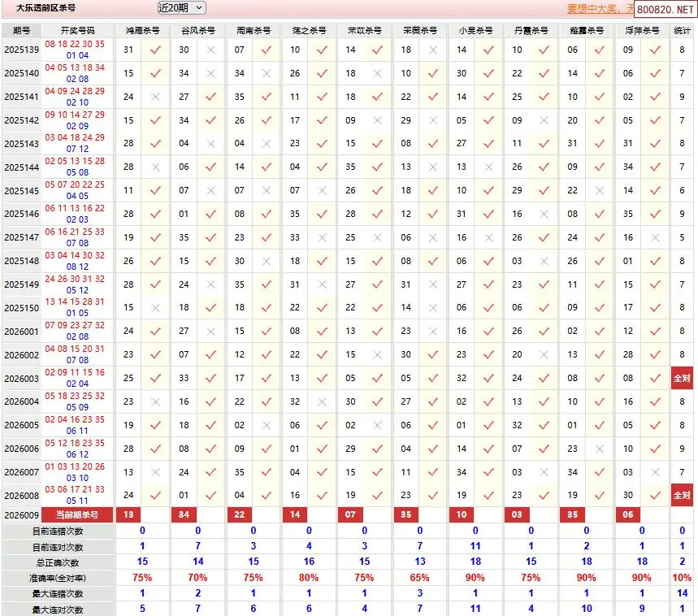Click the 周南杀号 cross in row 2026005
Viewport: 698px width, 616px height.
click(267, 425)
